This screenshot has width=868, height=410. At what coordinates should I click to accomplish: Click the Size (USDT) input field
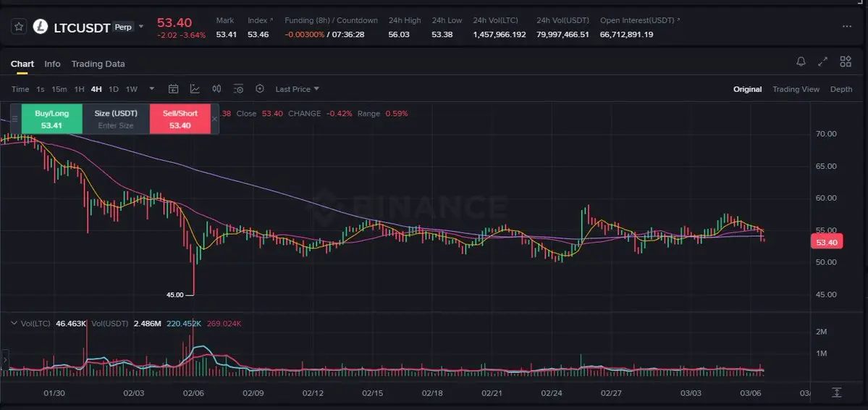[116, 119]
